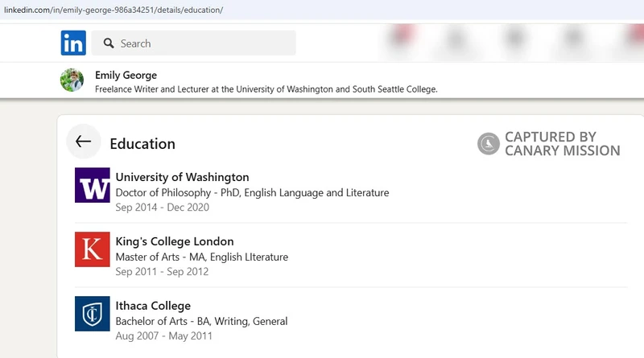Click the Ithaca College shield logo
Screen dimensions: 644x358
coord(93,314)
